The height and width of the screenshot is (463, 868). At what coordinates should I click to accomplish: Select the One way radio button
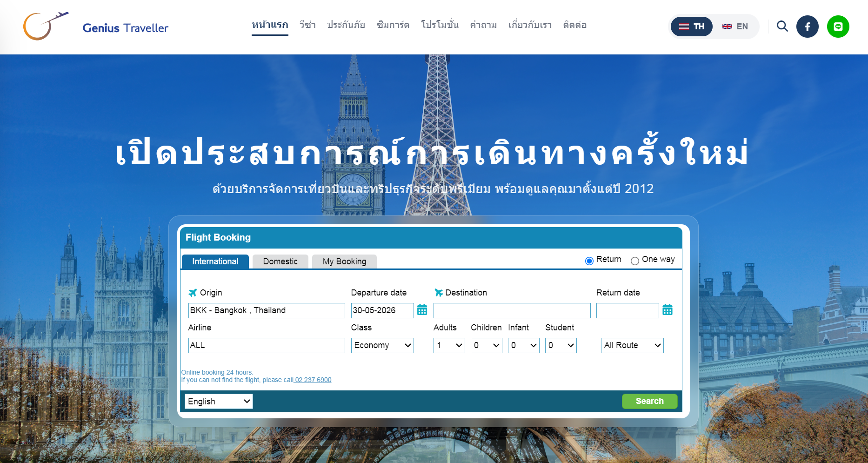(634, 261)
